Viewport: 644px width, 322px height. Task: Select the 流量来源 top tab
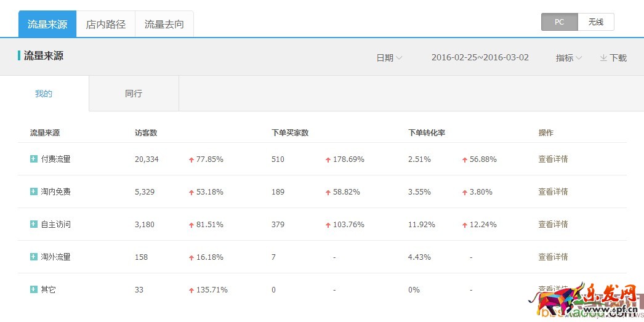[x=47, y=25]
